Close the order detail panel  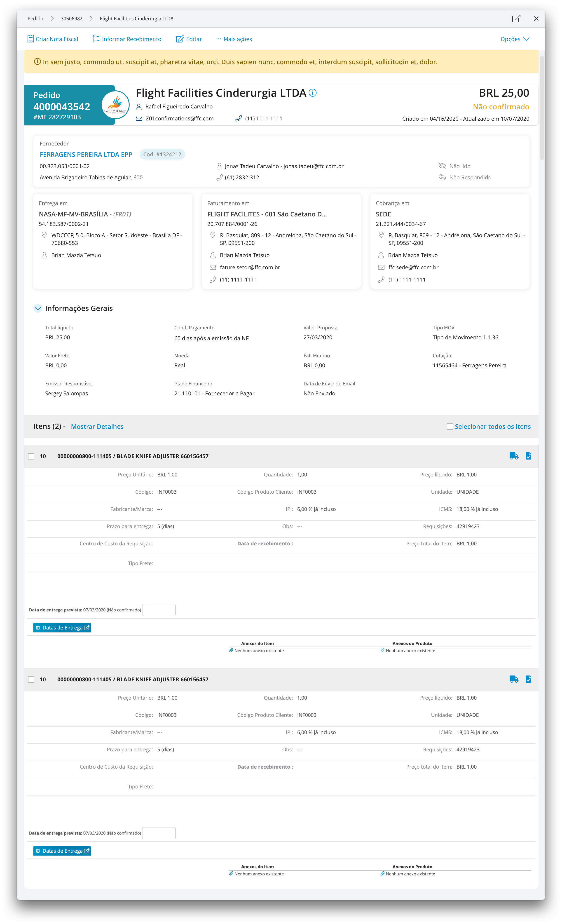click(x=536, y=18)
